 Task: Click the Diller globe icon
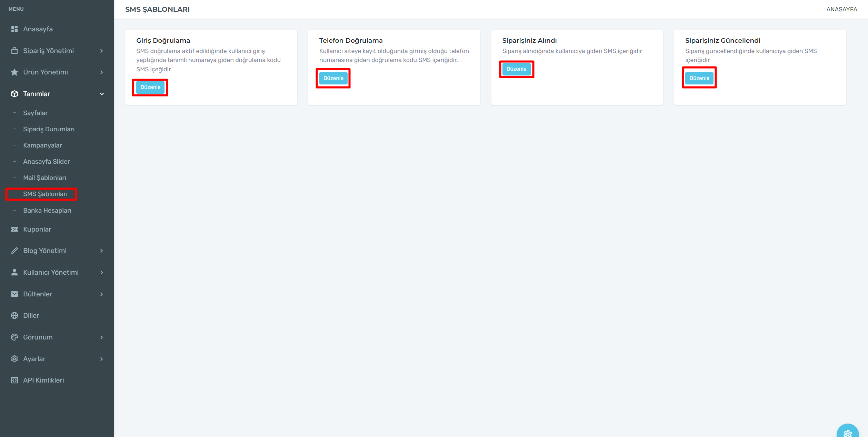(14, 315)
